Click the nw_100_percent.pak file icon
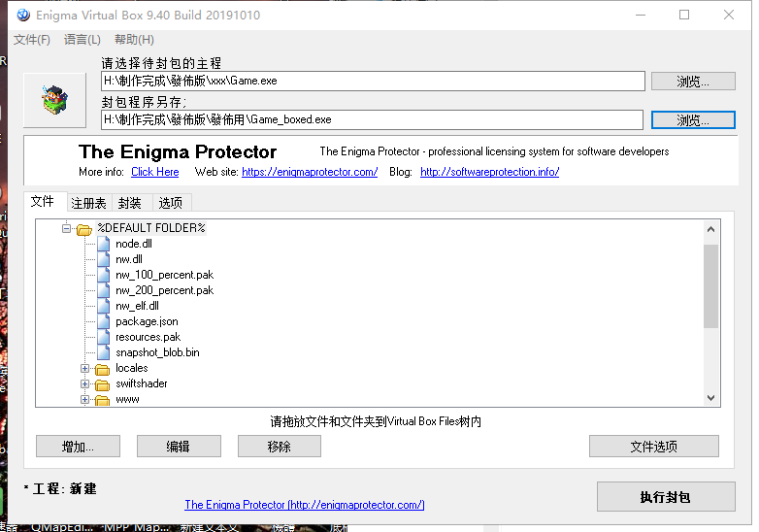Image resolution: width=759 pixels, height=532 pixels. [103, 275]
